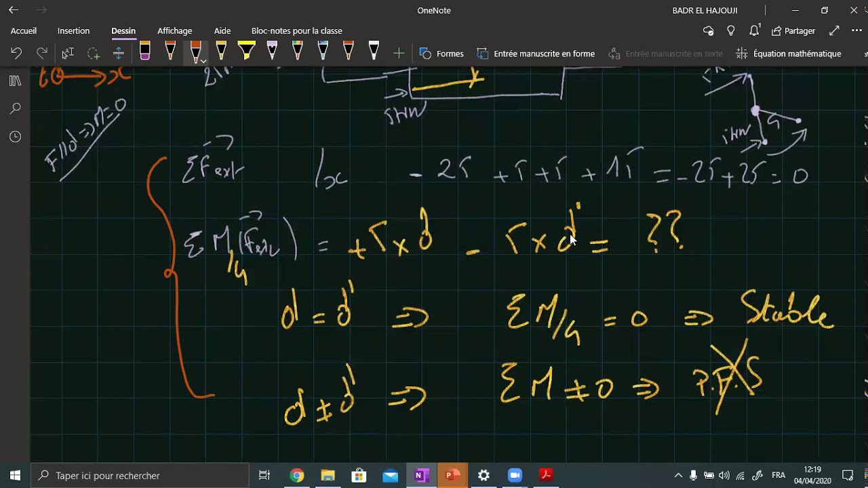Choose the galaxy blue pen
Image resolution: width=868 pixels, height=488 pixels.
323,52
